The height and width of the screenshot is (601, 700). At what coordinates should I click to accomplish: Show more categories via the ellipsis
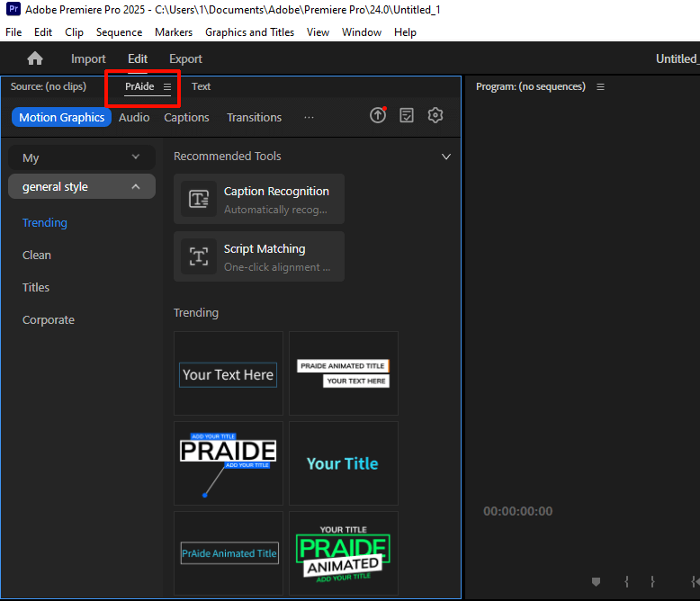coord(309,118)
